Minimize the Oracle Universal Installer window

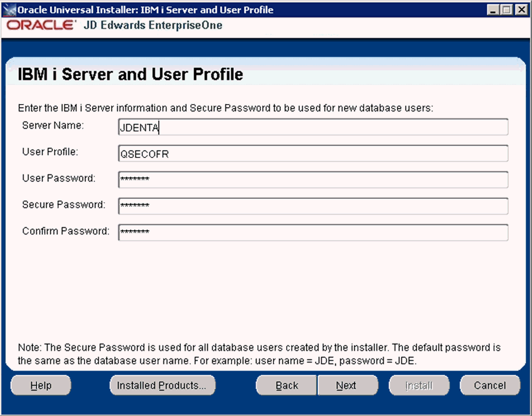(x=493, y=10)
